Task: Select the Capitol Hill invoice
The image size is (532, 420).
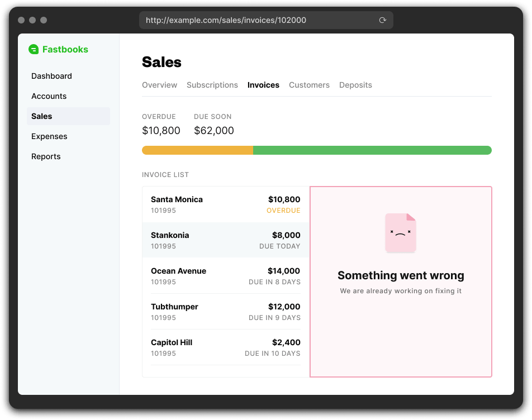Action: [x=226, y=347]
